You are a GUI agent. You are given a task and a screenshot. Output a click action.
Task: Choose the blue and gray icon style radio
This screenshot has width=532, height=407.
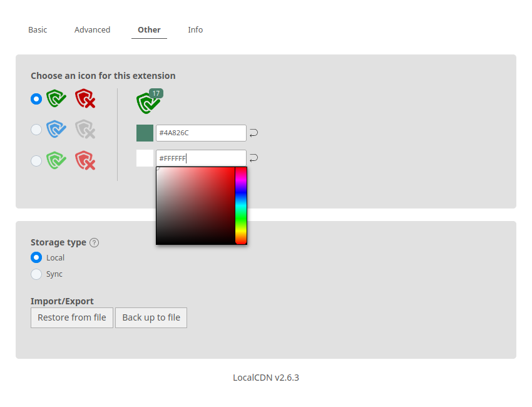36,130
